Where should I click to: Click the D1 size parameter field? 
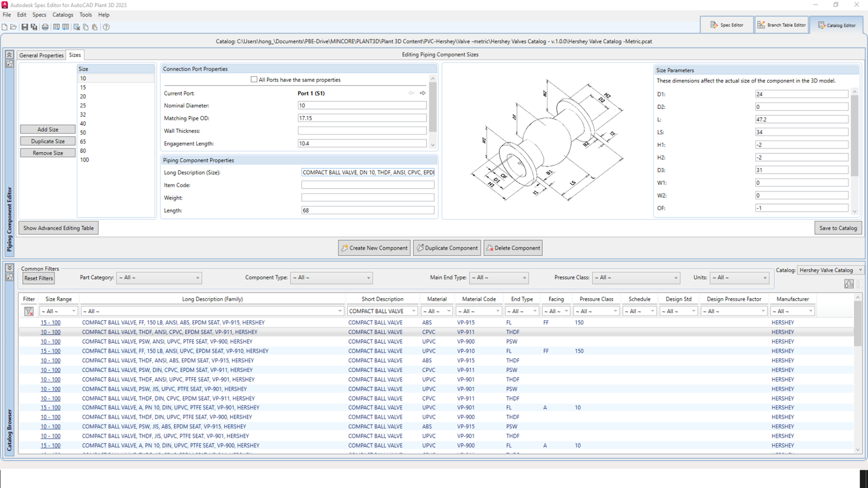pyautogui.click(x=801, y=94)
